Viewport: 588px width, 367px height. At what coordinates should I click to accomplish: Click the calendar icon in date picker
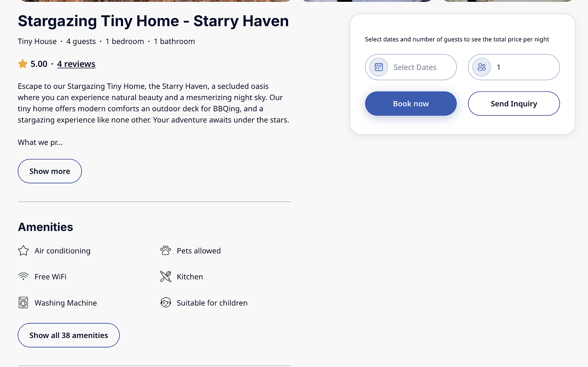point(379,67)
